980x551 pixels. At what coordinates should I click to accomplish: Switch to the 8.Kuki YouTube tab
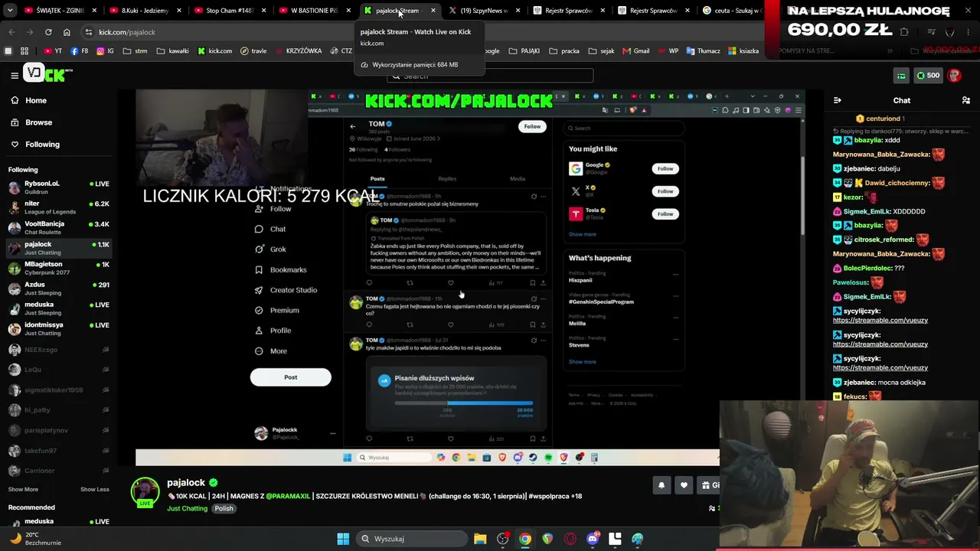coord(144,11)
